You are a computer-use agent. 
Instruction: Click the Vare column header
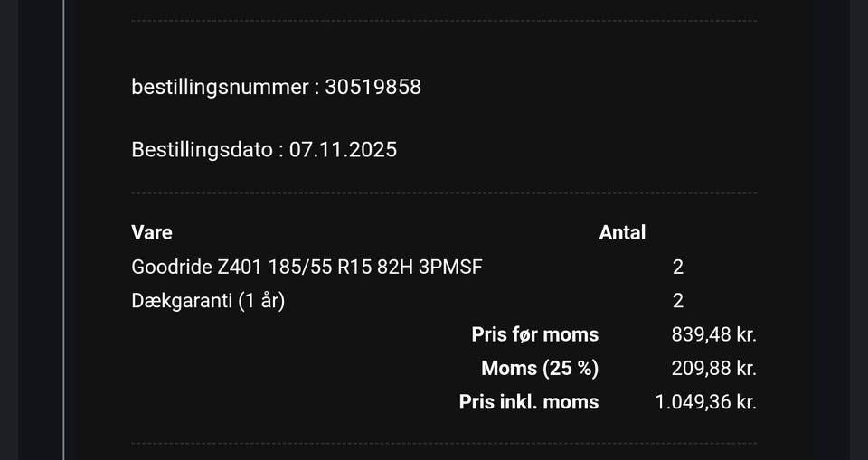point(152,232)
